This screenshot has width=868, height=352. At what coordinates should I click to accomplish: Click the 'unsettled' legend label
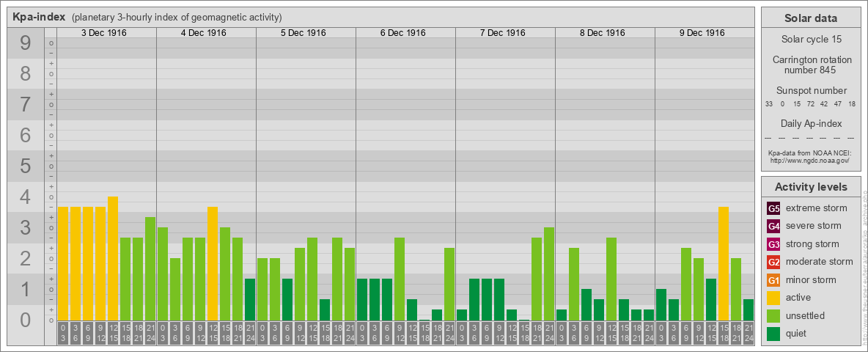point(806,316)
